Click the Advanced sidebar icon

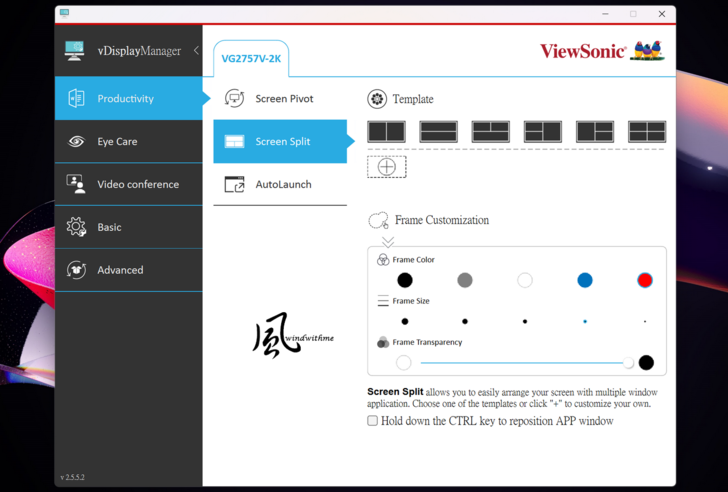click(x=76, y=270)
